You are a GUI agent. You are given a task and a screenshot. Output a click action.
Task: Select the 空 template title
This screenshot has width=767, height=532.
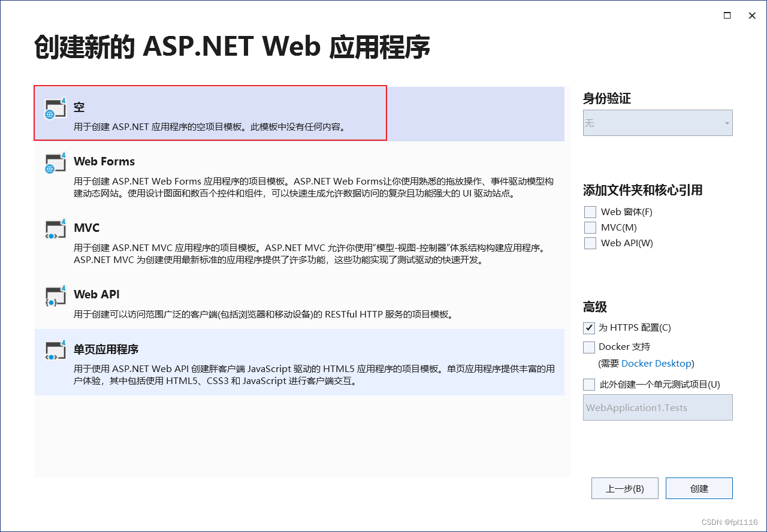click(79, 108)
